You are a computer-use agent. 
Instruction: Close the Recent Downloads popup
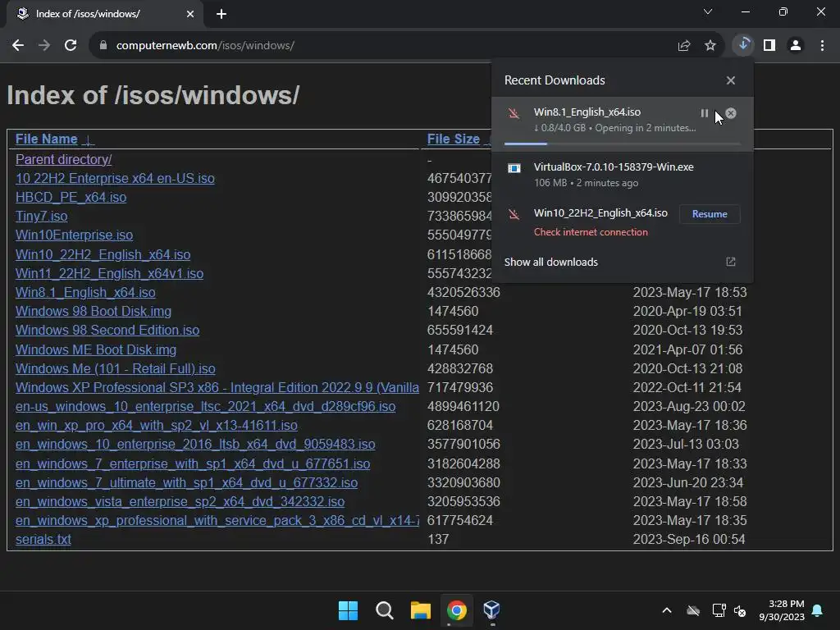pyautogui.click(x=731, y=80)
